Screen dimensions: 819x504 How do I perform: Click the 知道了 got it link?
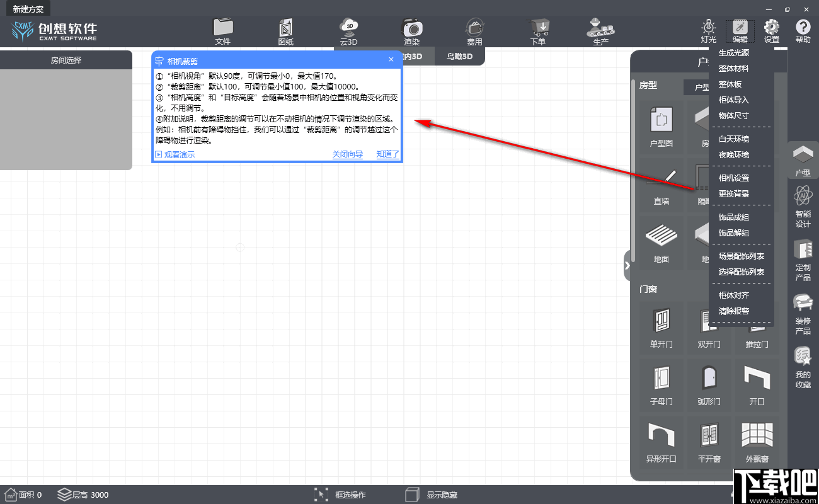point(388,154)
